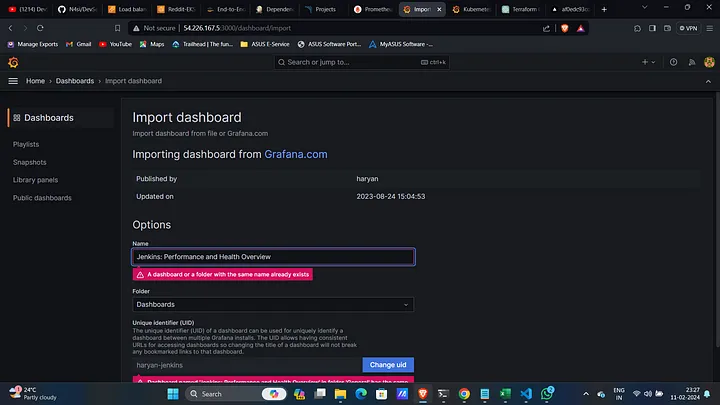720x405 pixels.
Task: Open the tab search dropdown arrow
Action: (x=644, y=7)
